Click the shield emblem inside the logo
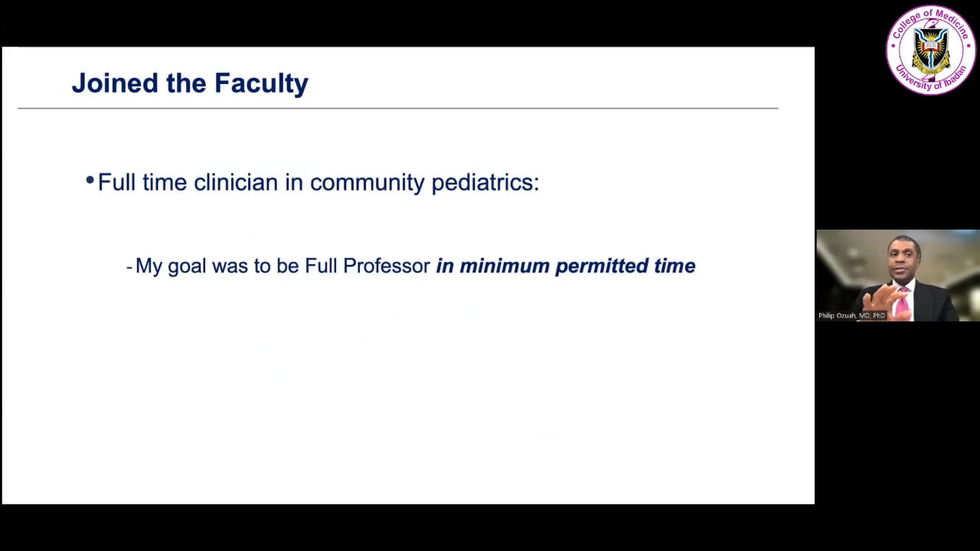 click(x=931, y=51)
